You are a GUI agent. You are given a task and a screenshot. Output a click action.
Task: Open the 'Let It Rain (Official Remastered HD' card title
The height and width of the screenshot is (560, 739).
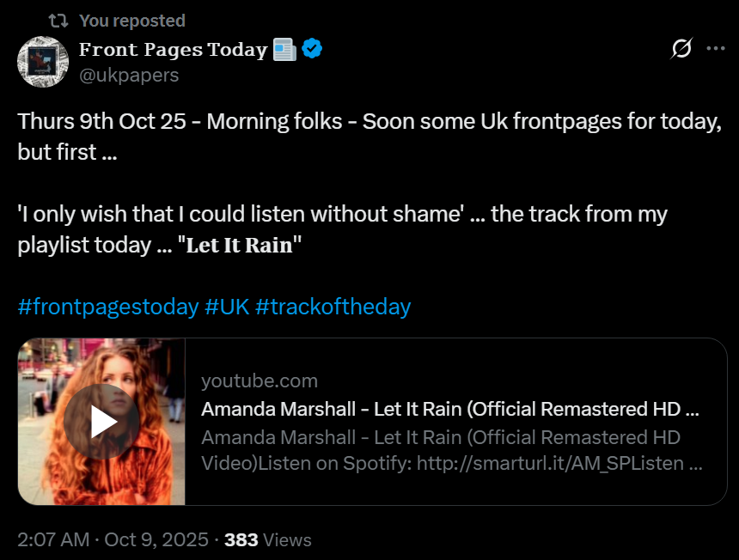pyautogui.click(x=449, y=408)
